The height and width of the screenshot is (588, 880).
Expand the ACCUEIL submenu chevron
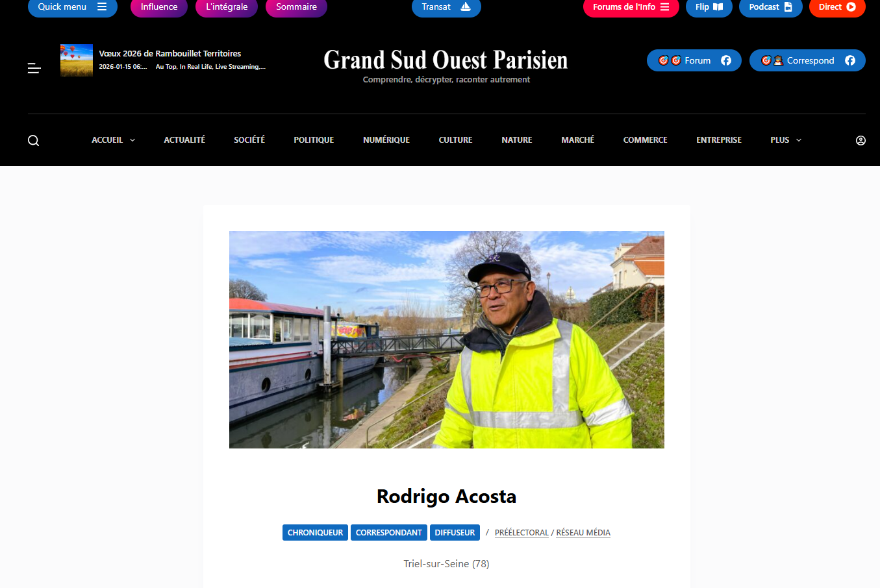click(x=132, y=140)
